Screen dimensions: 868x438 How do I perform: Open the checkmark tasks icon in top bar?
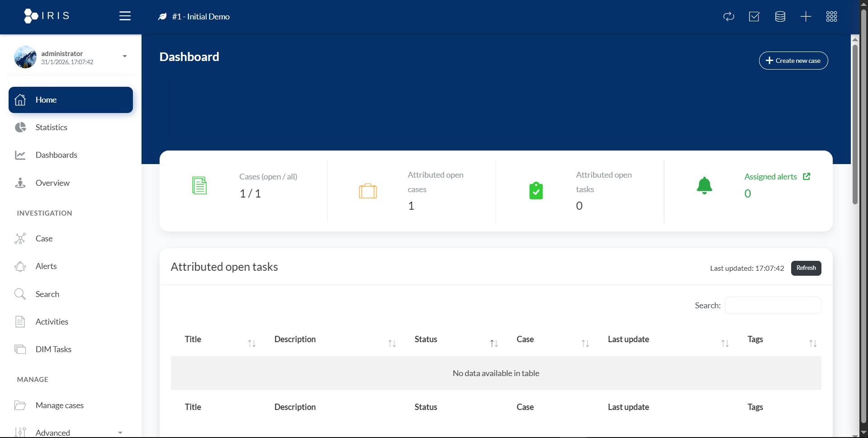(x=754, y=17)
